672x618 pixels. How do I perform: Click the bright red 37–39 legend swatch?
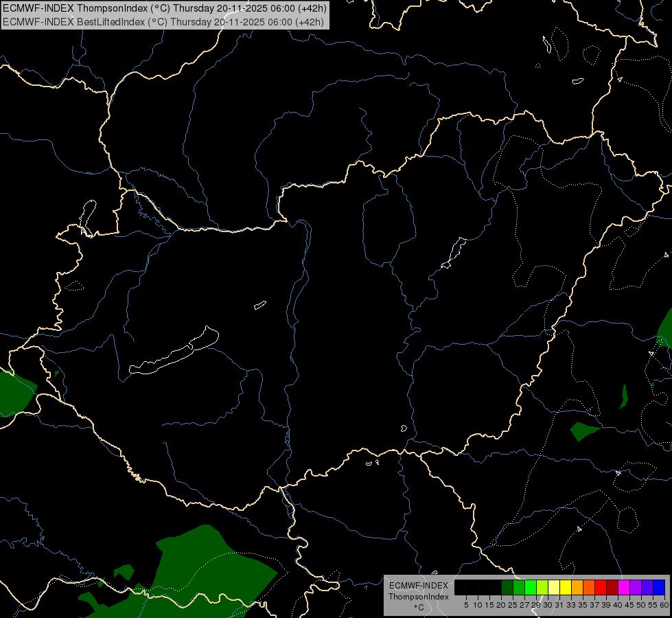[x=601, y=587]
